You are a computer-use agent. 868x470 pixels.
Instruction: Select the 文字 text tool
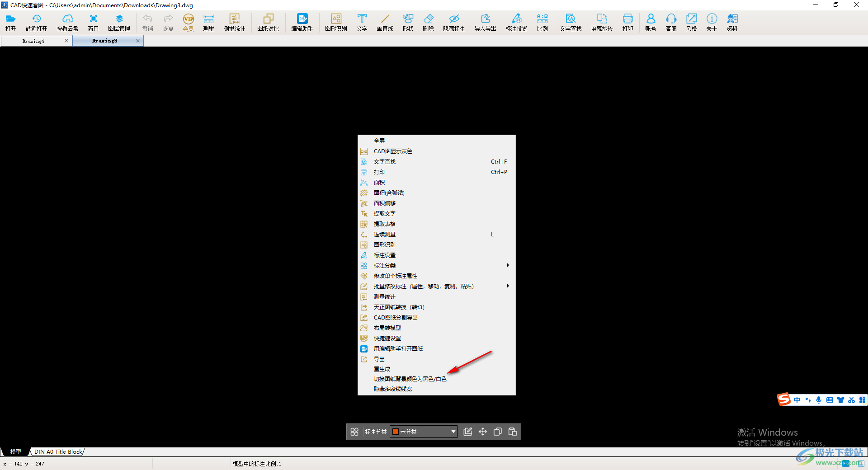[x=362, y=22]
